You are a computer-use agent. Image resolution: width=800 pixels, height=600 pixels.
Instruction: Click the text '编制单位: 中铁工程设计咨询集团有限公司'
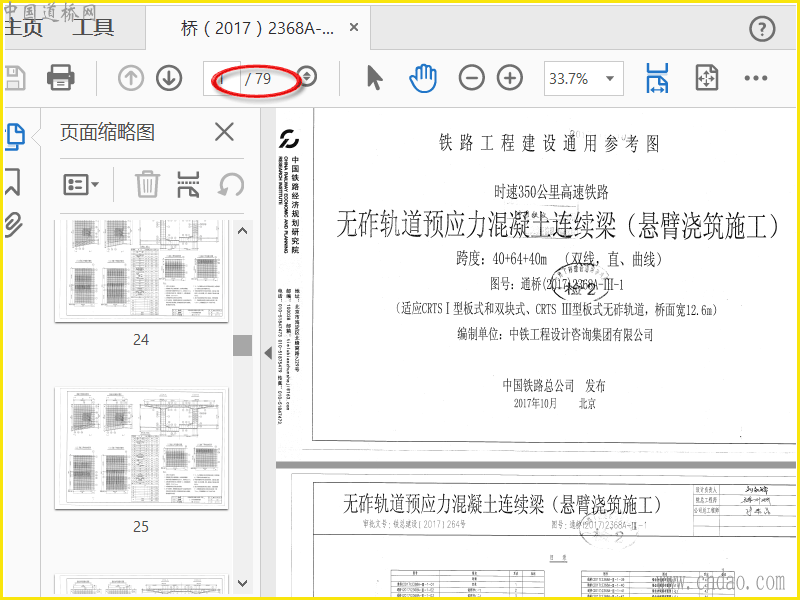(x=555, y=335)
